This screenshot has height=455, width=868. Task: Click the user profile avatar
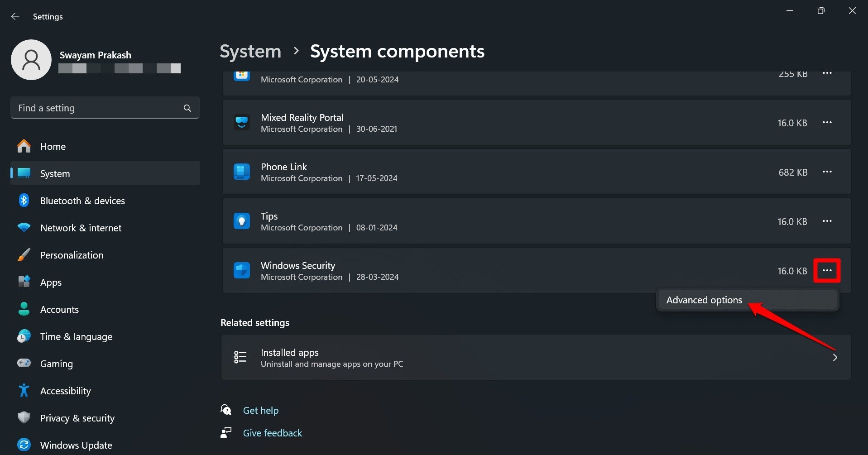click(x=31, y=60)
